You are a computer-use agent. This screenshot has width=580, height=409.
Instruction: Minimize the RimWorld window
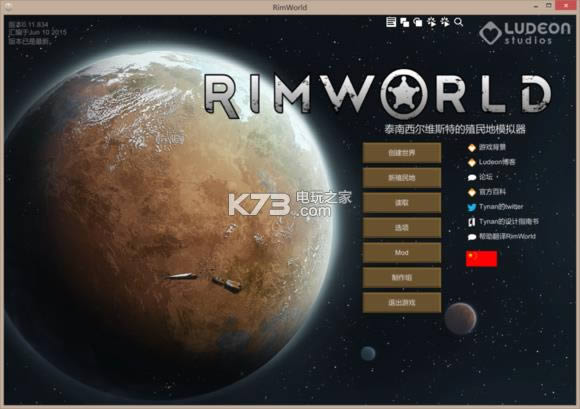[x=536, y=6]
